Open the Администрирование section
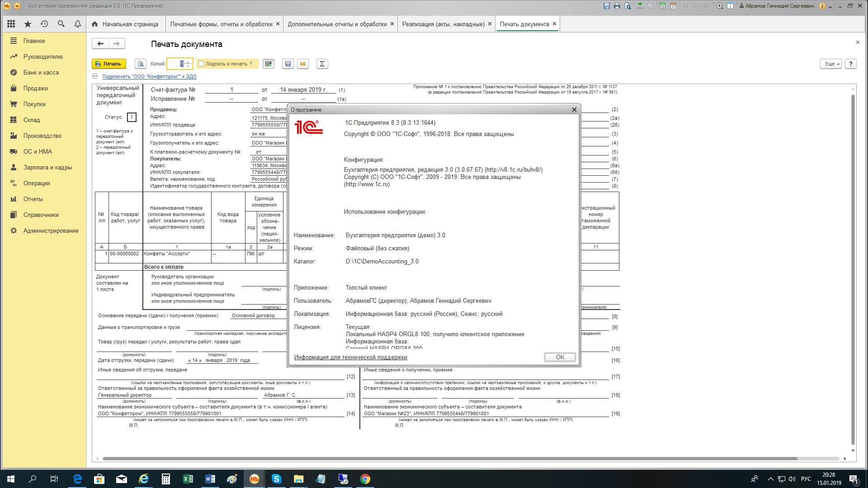Viewport: 868px width, 488px height. point(44,230)
